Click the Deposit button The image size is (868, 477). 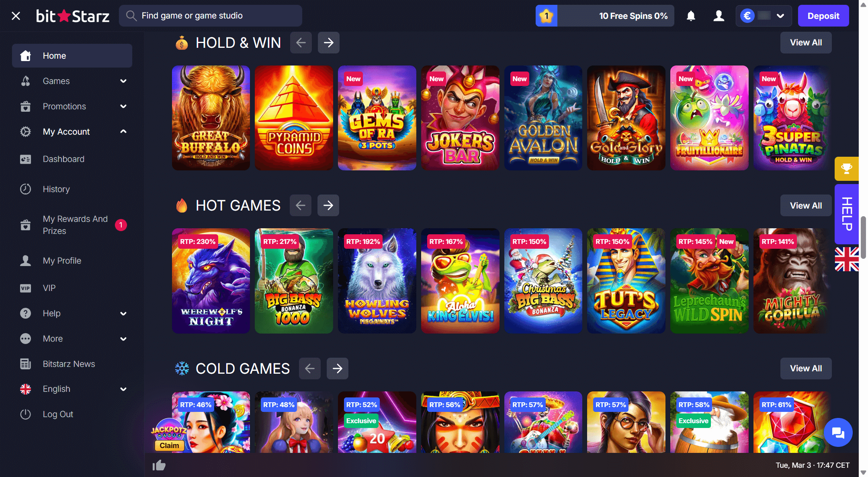point(823,16)
